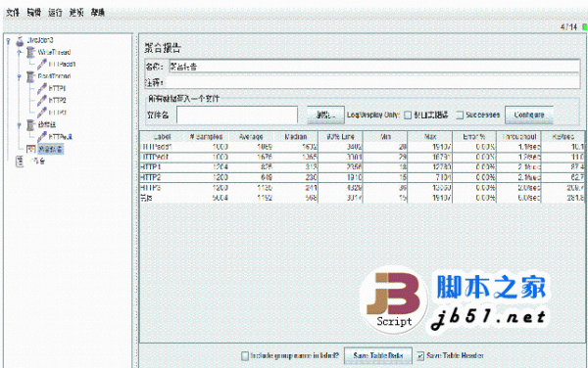Click total row's samples value 5604

point(206,198)
